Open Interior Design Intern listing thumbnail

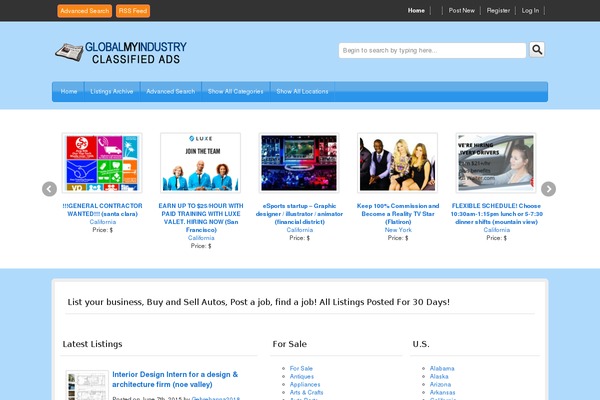[x=87, y=385]
